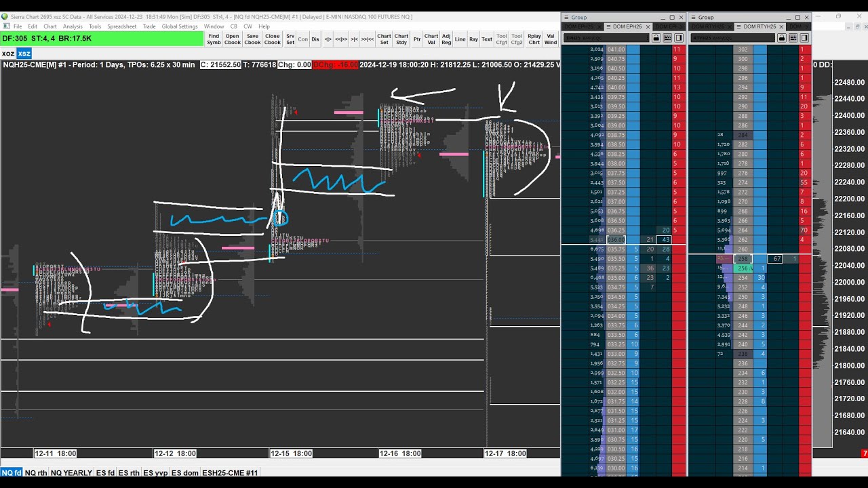Viewport: 868px width, 488px height.
Task: Select the Ptr pointer tool
Action: point(417,39)
